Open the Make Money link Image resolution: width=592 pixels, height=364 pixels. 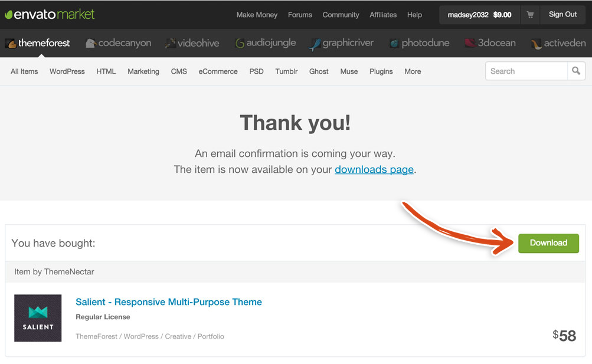pyautogui.click(x=257, y=15)
